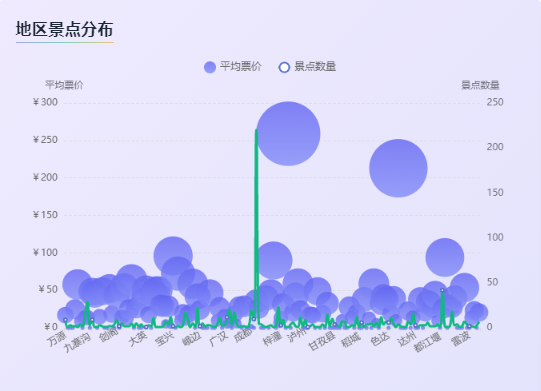Click the 色达 axis label

380,339
